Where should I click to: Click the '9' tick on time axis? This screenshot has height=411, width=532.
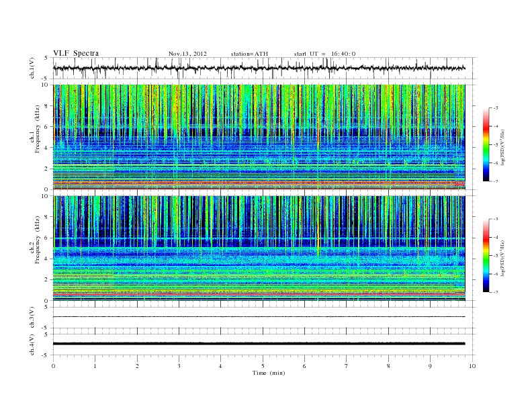[430, 366]
